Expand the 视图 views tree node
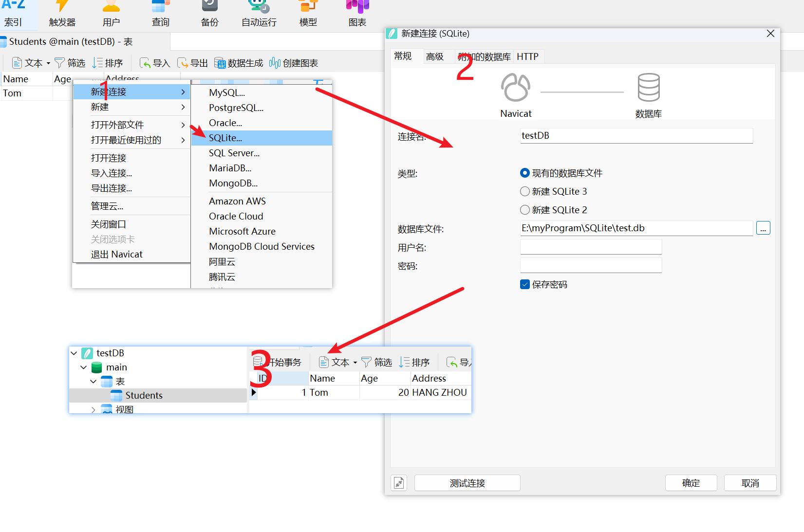 click(x=93, y=410)
